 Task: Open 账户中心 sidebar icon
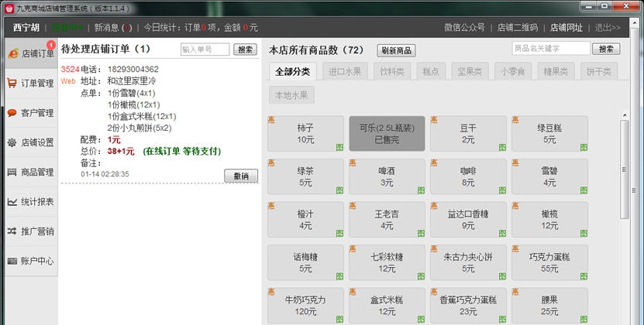click(x=12, y=261)
